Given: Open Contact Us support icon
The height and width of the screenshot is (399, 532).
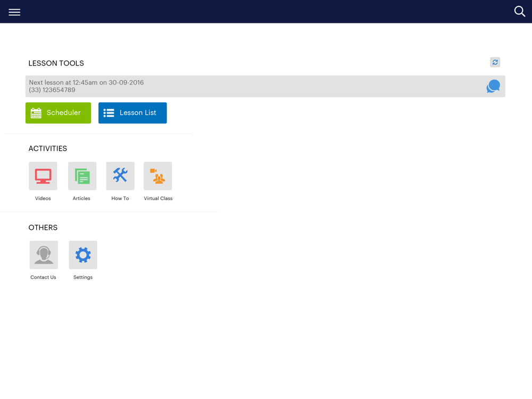Looking at the screenshot, I should [44, 255].
